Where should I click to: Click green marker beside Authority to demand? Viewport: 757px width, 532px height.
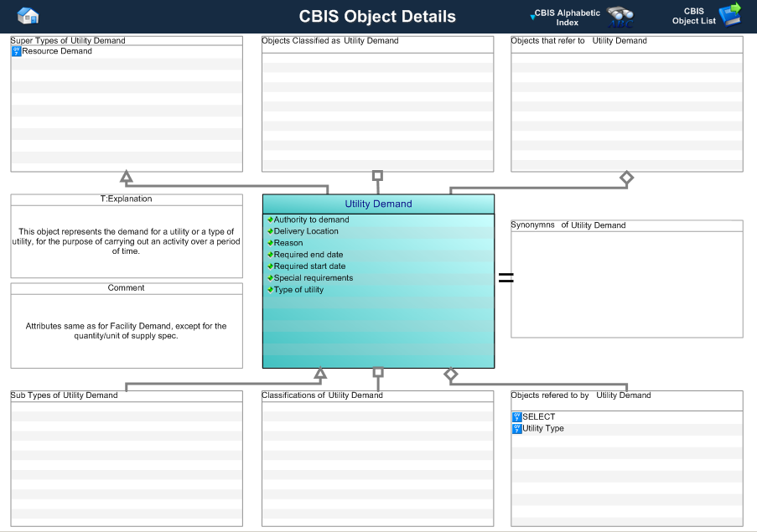[x=270, y=220]
